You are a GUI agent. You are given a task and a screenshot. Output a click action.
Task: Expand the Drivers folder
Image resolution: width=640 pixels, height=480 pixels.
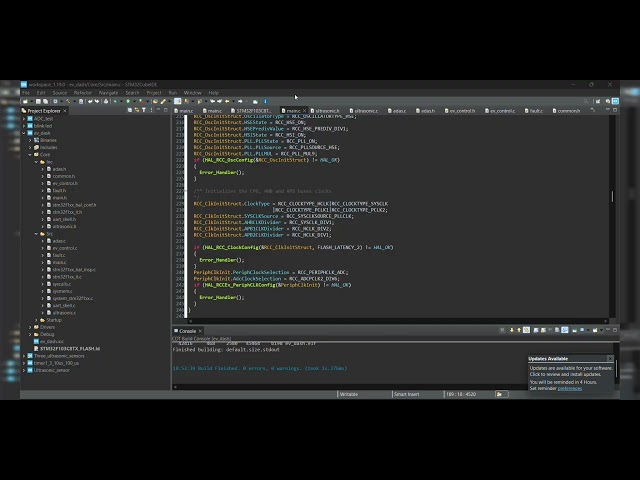[30, 327]
